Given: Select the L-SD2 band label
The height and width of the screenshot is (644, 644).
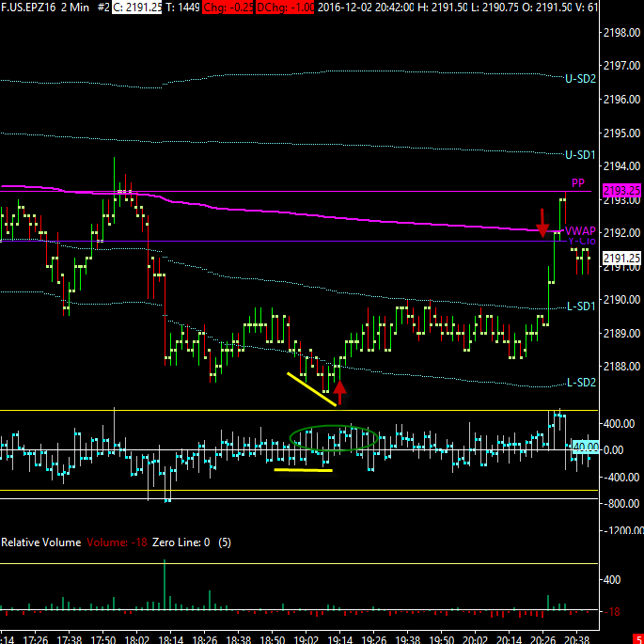Looking at the screenshot, I should click(x=581, y=383).
